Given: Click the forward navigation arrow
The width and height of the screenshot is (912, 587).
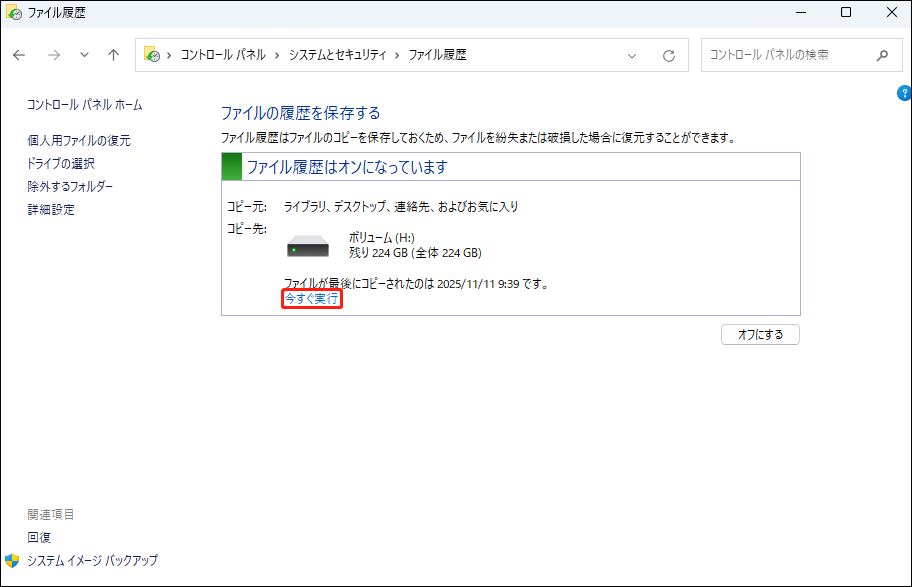Looking at the screenshot, I should click(52, 55).
